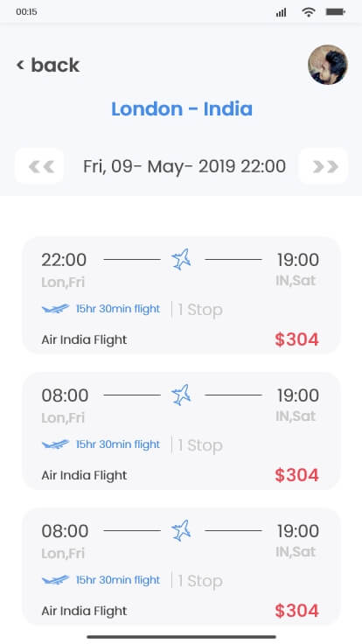Image resolution: width=362 pixels, height=644 pixels.
Task: Tap the cellular signal strength icon
Action: (x=282, y=12)
